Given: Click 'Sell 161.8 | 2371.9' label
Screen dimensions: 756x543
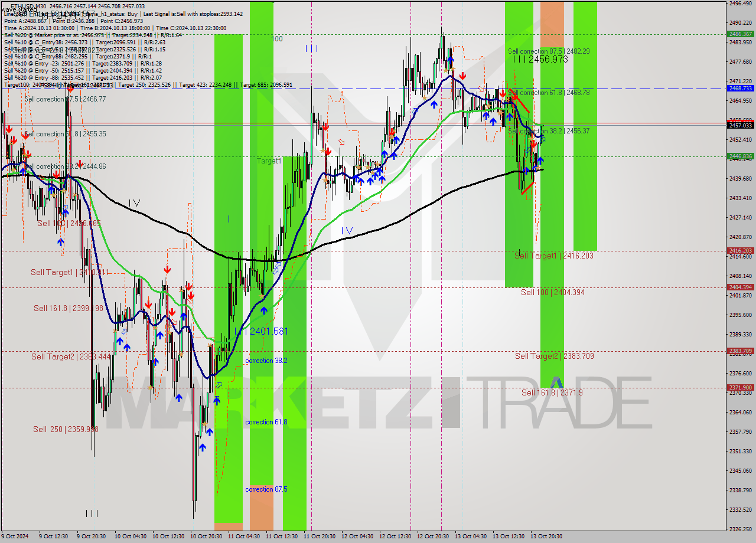Looking at the screenshot, I should pyautogui.click(x=552, y=392).
